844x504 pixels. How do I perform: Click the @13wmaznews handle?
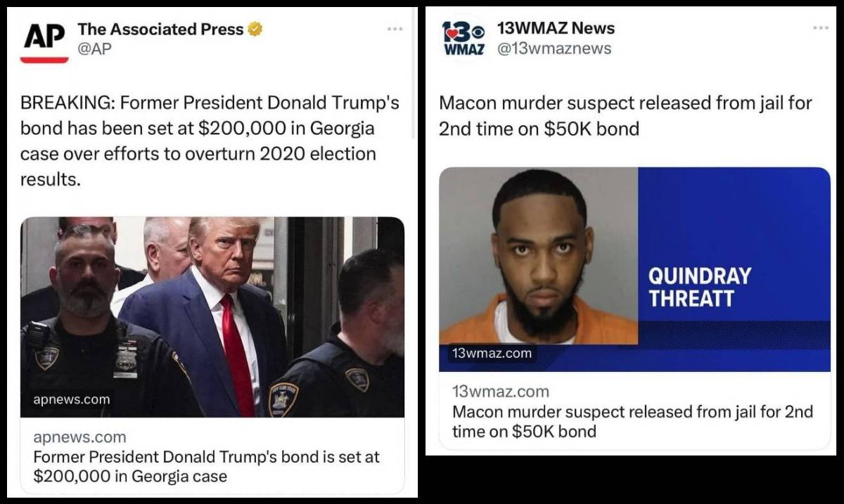(554, 49)
